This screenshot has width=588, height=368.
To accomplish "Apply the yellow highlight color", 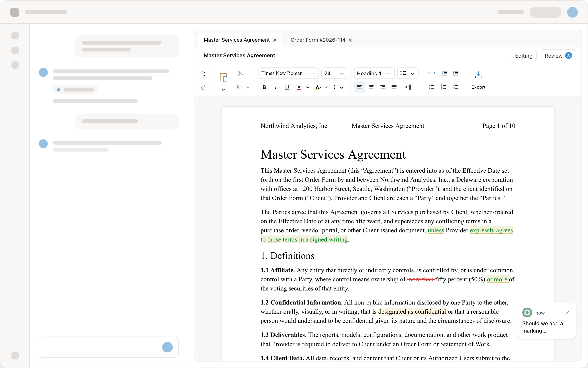I will point(318,87).
